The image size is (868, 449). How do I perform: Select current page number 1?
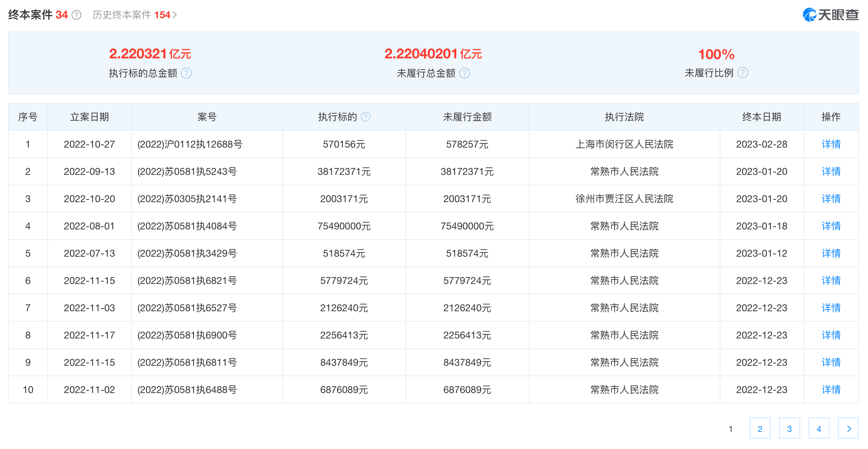(x=730, y=429)
